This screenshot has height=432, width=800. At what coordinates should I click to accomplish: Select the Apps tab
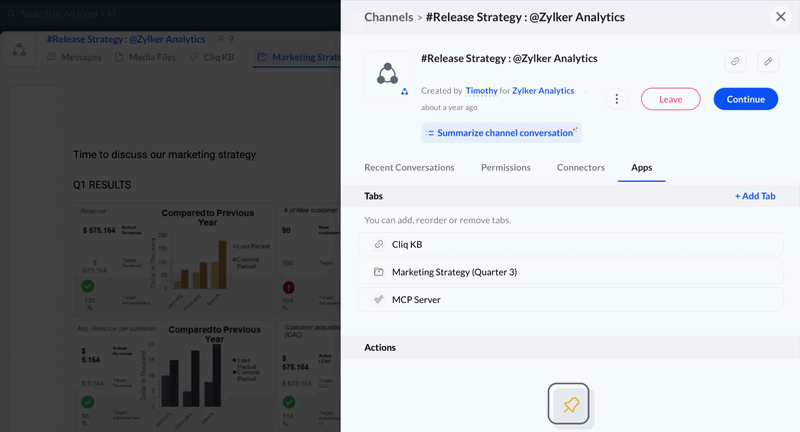641,167
